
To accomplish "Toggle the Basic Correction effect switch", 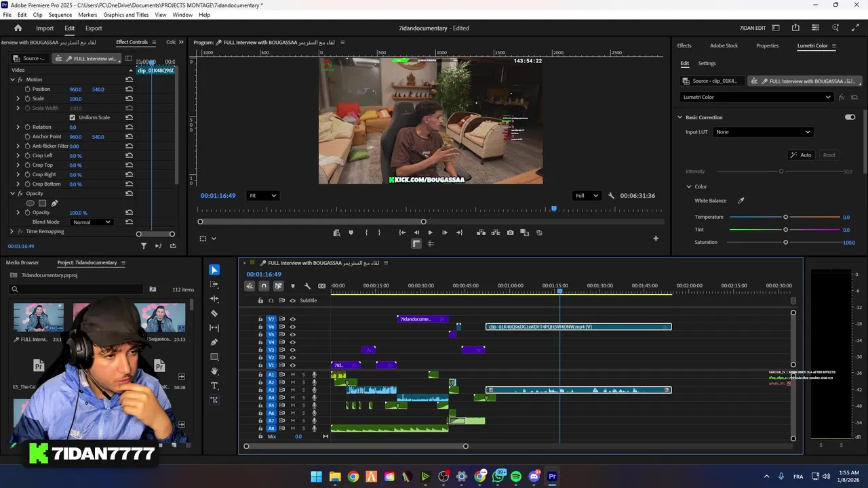I will [x=850, y=117].
